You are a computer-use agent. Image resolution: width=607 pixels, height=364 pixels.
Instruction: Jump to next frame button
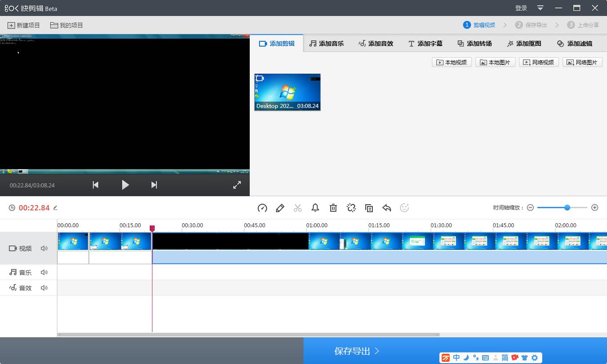(x=154, y=185)
